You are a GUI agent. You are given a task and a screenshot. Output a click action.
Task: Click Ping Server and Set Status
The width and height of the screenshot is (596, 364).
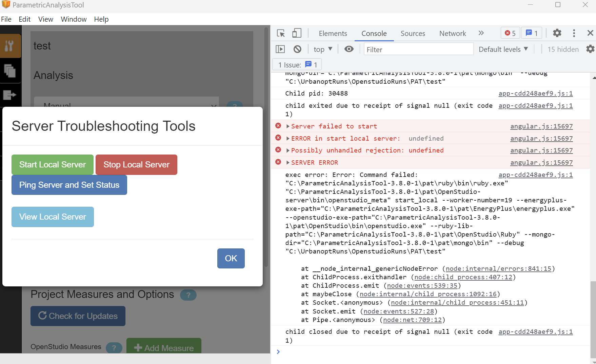(x=69, y=185)
